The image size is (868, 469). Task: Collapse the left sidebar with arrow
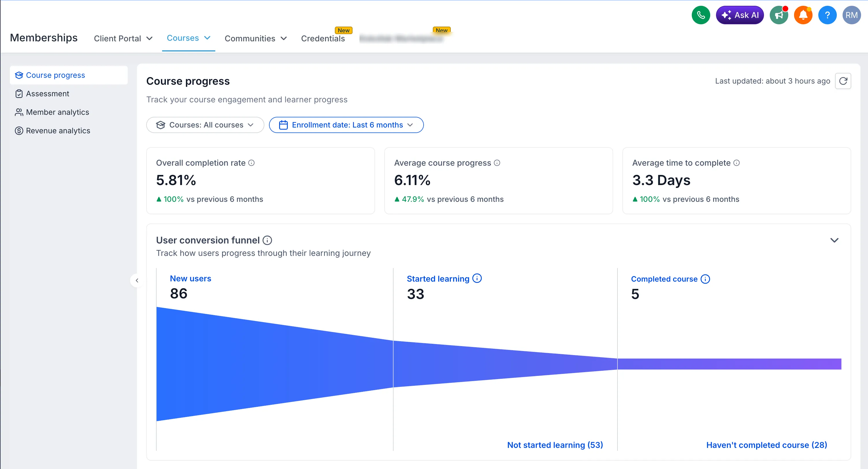pos(137,280)
